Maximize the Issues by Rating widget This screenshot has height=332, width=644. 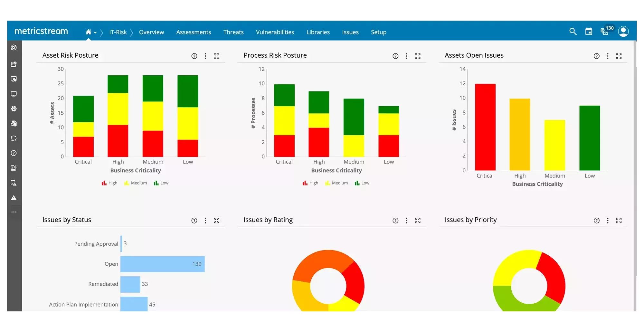[418, 221]
